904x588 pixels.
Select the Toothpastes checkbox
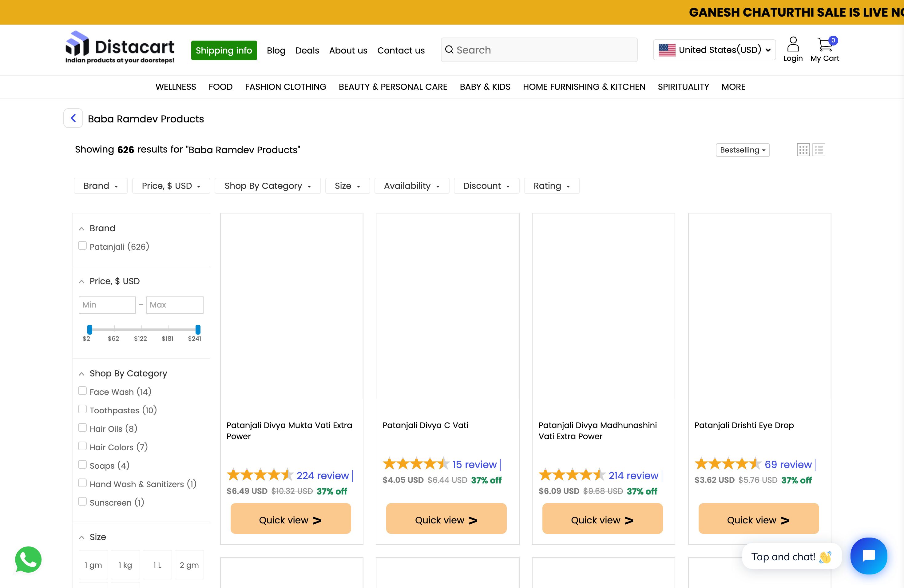pyautogui.click(x=82, y=409)
